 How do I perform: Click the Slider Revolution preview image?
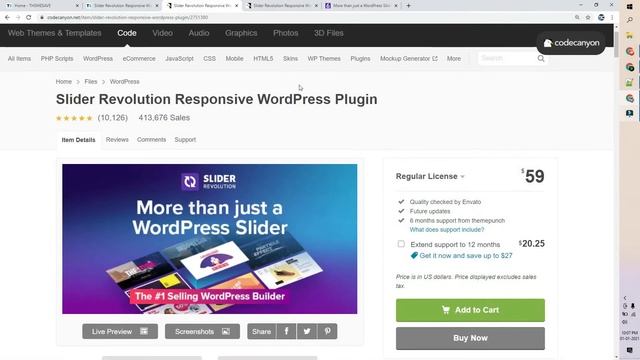click(210, 239)
